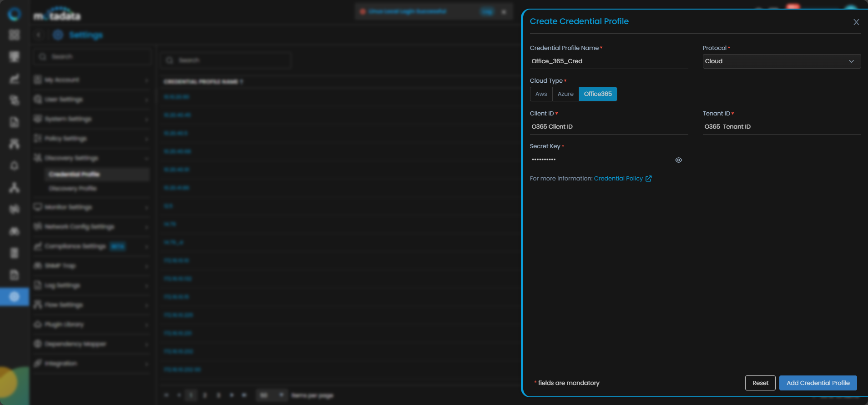Expand Log Settings in sidebar
Viewport: 868px width, 405px height.
pyautogui.click(x=91, y=285)
